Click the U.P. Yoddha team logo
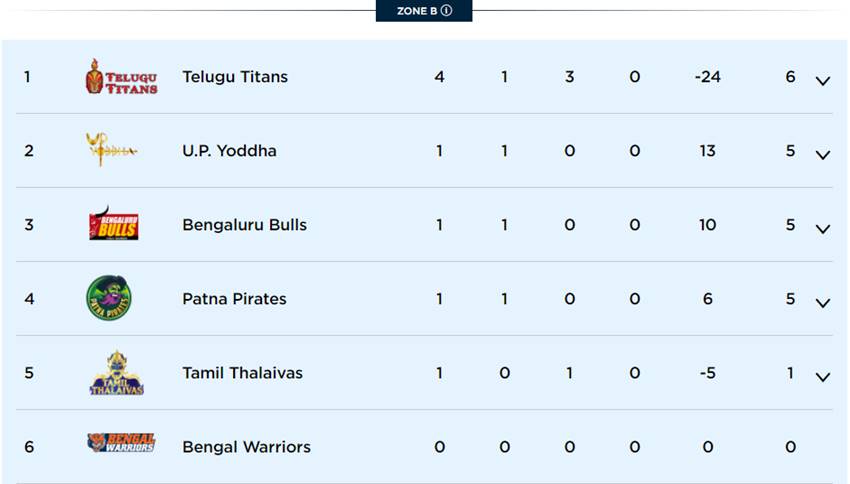850x484 pixels. click(x=111, y=150)
